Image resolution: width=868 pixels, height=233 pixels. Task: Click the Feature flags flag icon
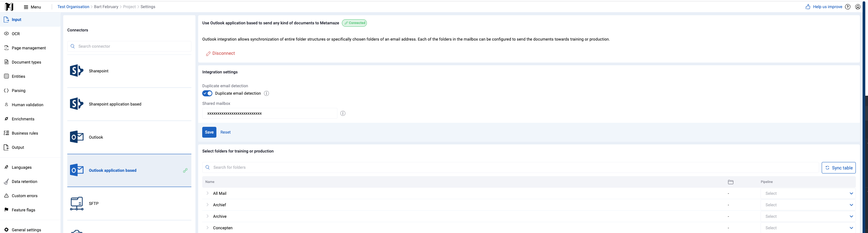click(x=6, y=210)
